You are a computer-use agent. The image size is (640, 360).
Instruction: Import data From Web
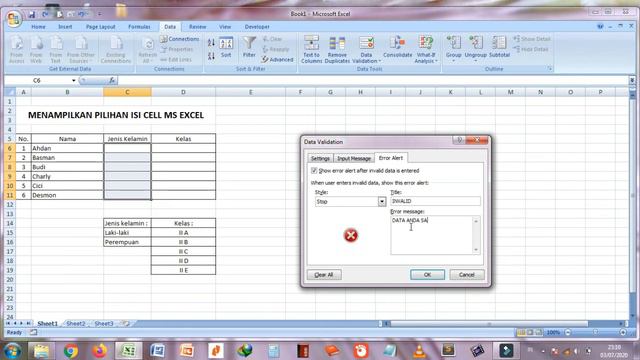(x=36, y=49)
